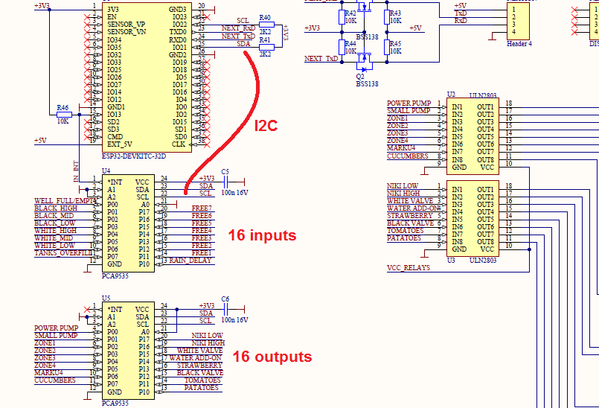Screen dimensions: 599x408
Task: Click the BLACK_HIGH net label
Action: pyautogui.click(x=56, y=208)
